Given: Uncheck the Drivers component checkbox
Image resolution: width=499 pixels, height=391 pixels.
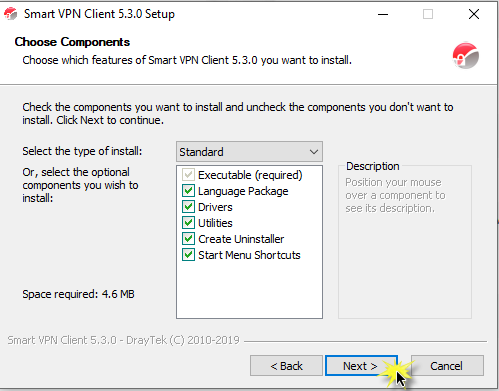Looking at the screenshot, I should [x=188, y=207].
